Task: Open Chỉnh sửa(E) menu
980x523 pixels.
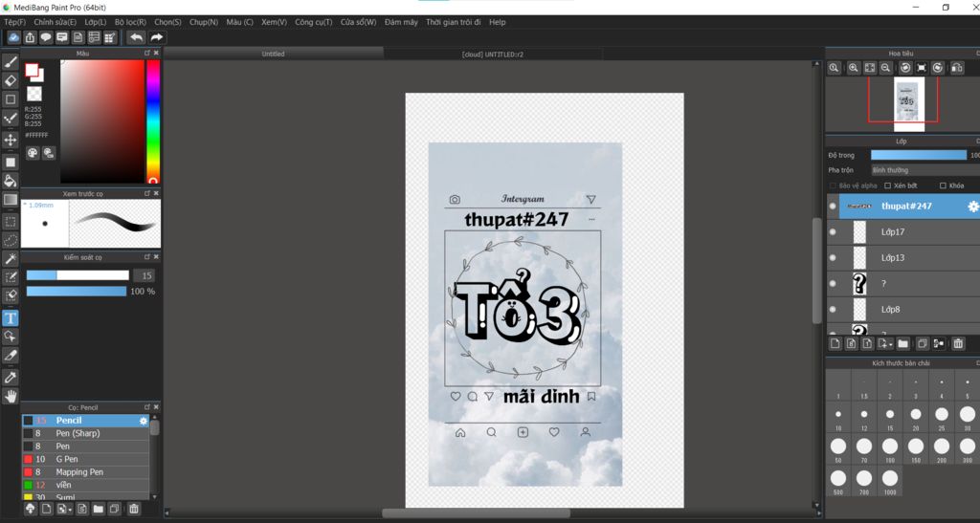Action: point(55,22)
